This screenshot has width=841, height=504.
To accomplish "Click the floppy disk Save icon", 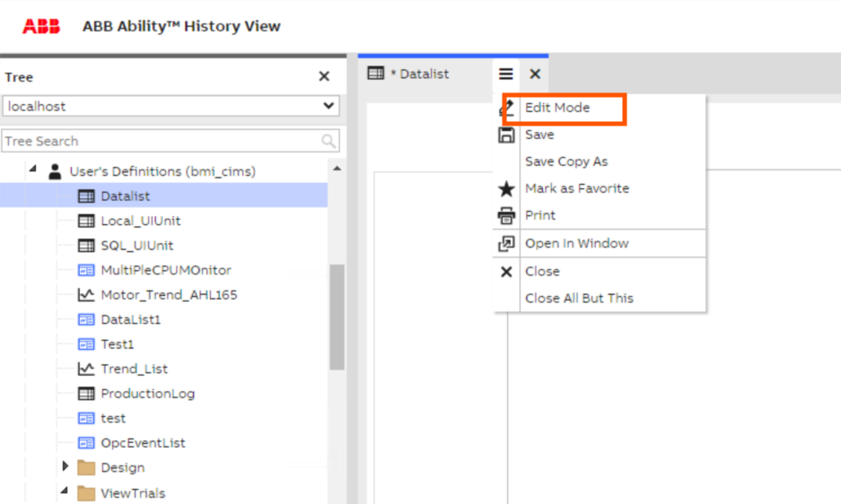I will (x=506, y=135).
